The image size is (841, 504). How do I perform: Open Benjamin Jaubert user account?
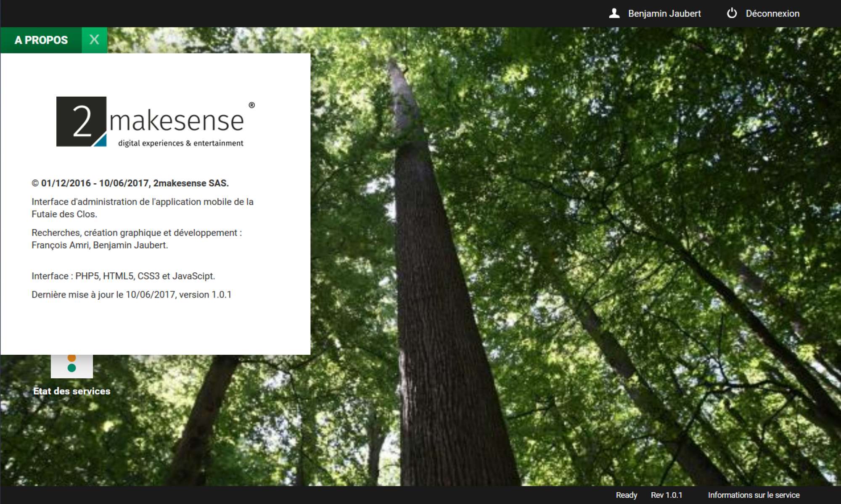point(664,13)
